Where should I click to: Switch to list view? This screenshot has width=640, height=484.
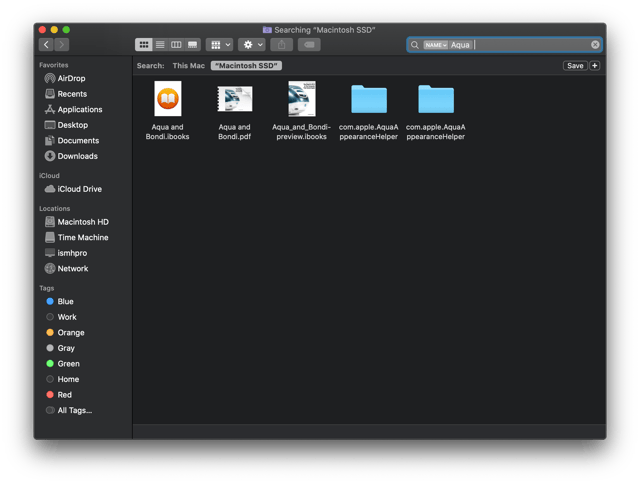(160, 44)
